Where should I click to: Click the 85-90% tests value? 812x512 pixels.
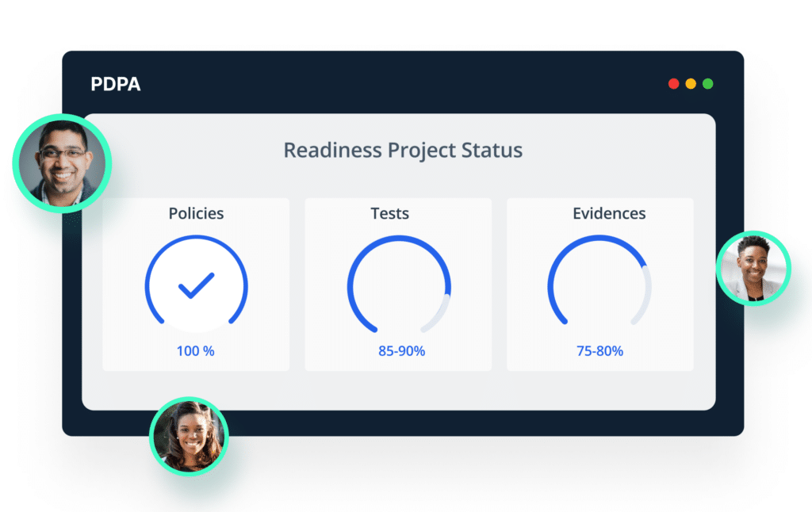401,351
